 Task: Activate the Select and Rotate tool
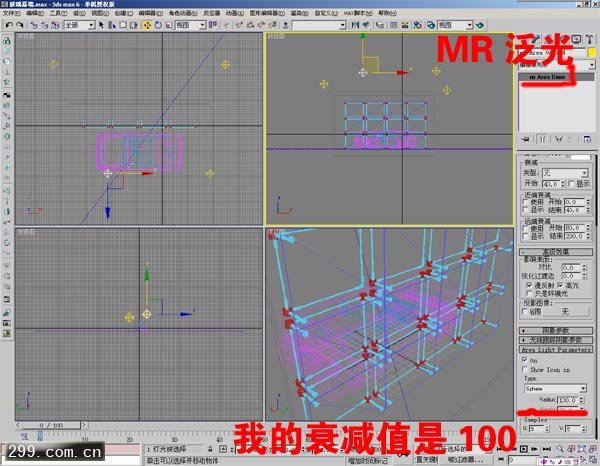[158, 25]
